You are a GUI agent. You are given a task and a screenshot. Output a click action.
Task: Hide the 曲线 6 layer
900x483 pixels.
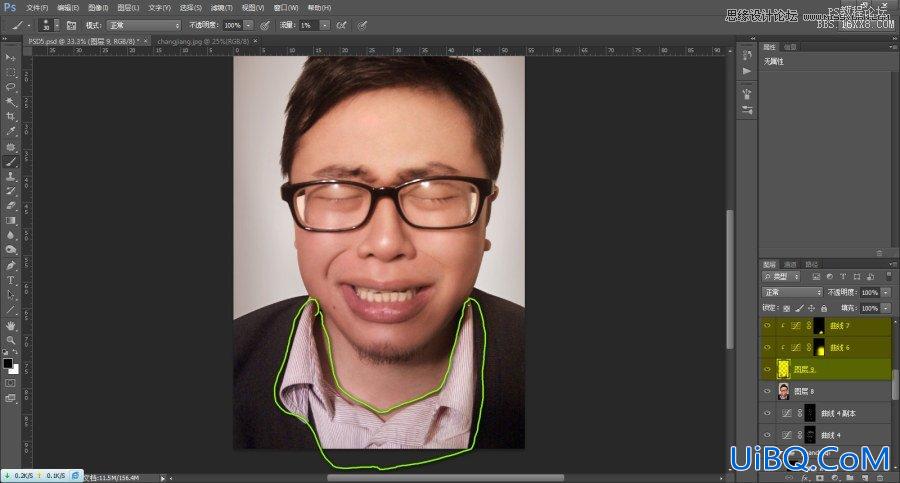pos(767,347)
